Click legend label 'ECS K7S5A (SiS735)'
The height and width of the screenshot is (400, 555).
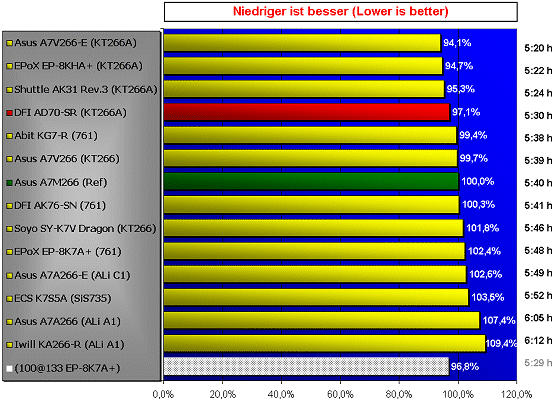pyautogui.click(x=63, y=298)
